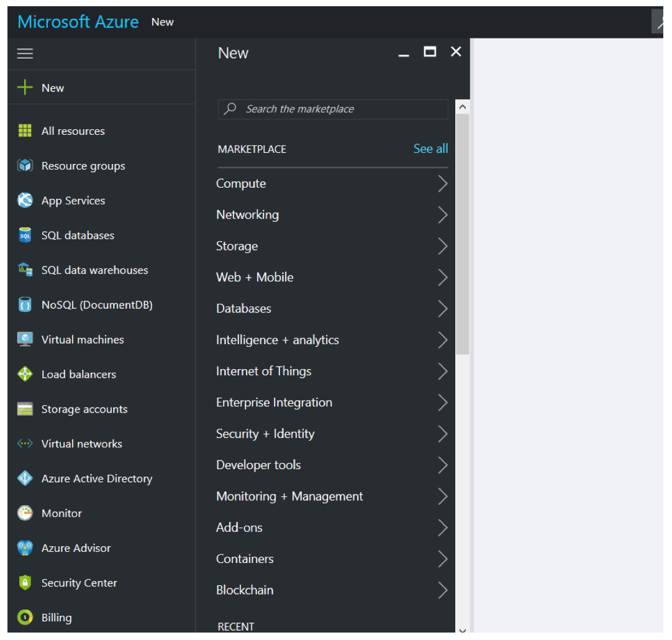Collapse the sidebar with the hamburger menu

25,53
